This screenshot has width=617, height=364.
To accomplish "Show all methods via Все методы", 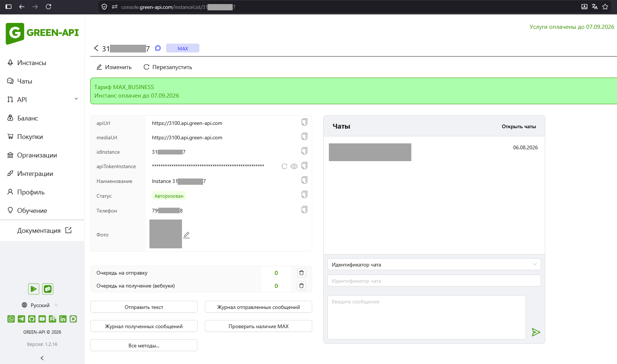I will pyautogui.click(x=144, y=346).
